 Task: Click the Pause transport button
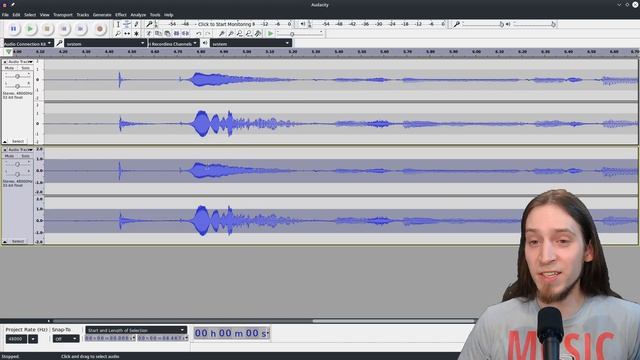tap(13, 29)
